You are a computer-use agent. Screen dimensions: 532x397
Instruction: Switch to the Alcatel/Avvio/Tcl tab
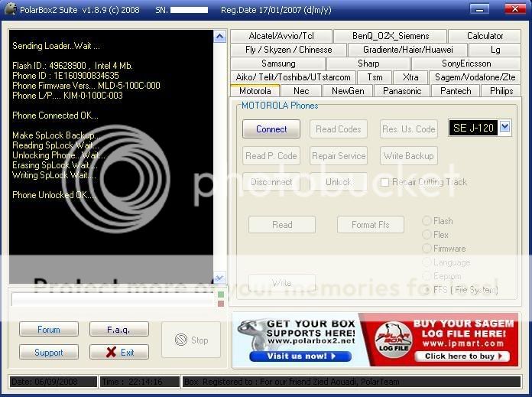point(281,36)
